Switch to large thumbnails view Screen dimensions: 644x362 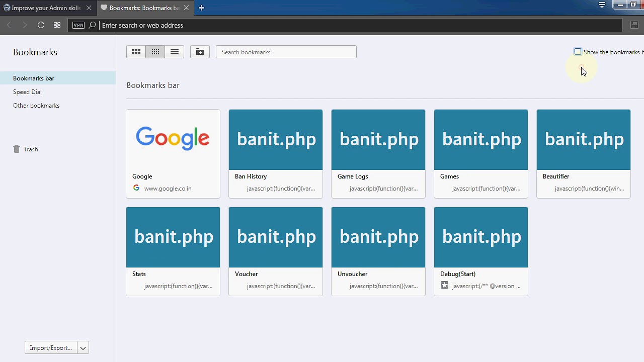tap(136, 52)
